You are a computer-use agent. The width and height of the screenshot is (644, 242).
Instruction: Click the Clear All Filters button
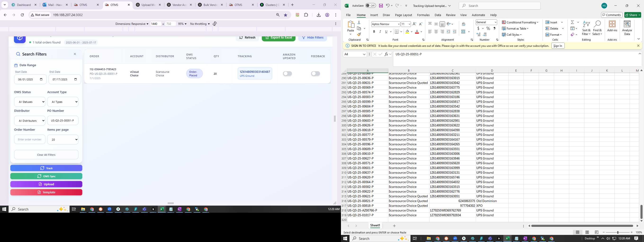[46, 155]
